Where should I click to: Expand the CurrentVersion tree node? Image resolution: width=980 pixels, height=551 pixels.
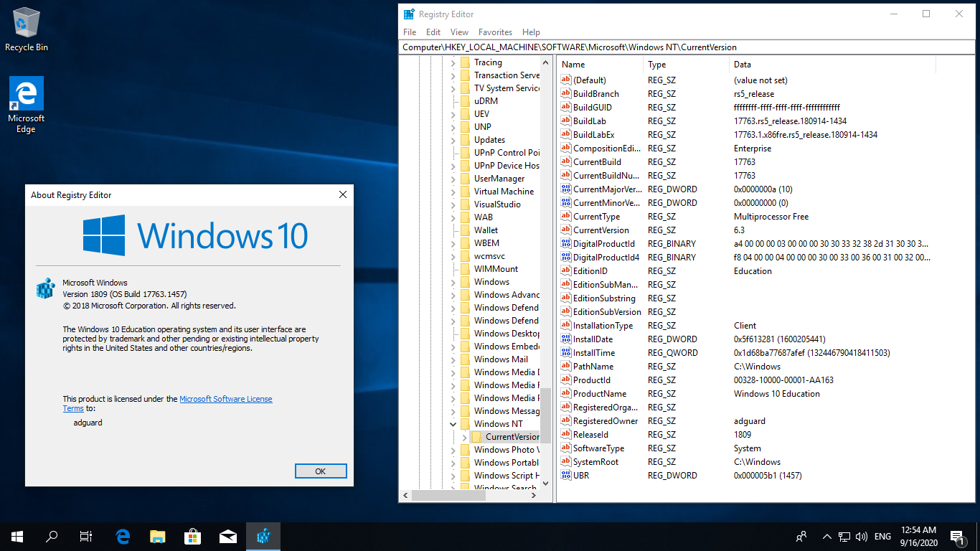[464, 437]
